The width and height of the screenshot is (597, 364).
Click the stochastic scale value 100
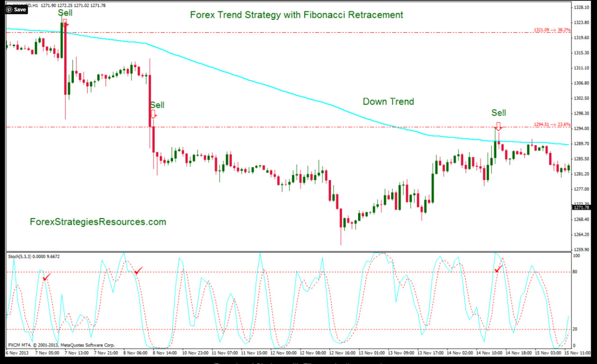pos(577,256)
